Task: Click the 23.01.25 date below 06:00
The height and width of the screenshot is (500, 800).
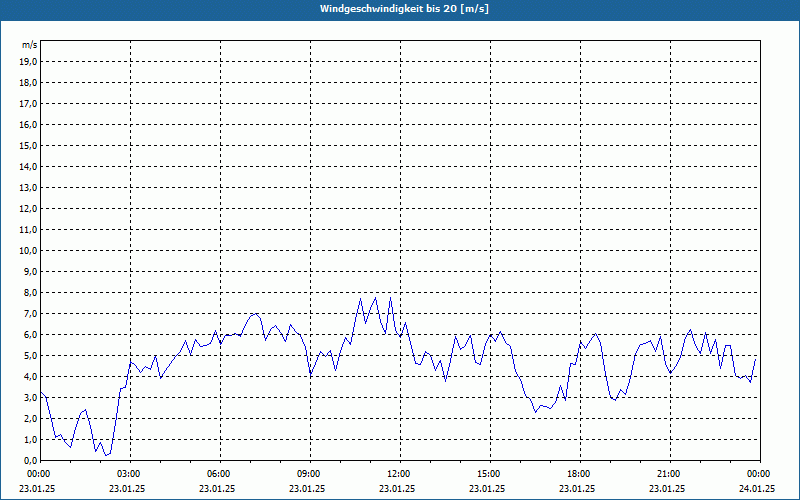Action: click(217, 488)
